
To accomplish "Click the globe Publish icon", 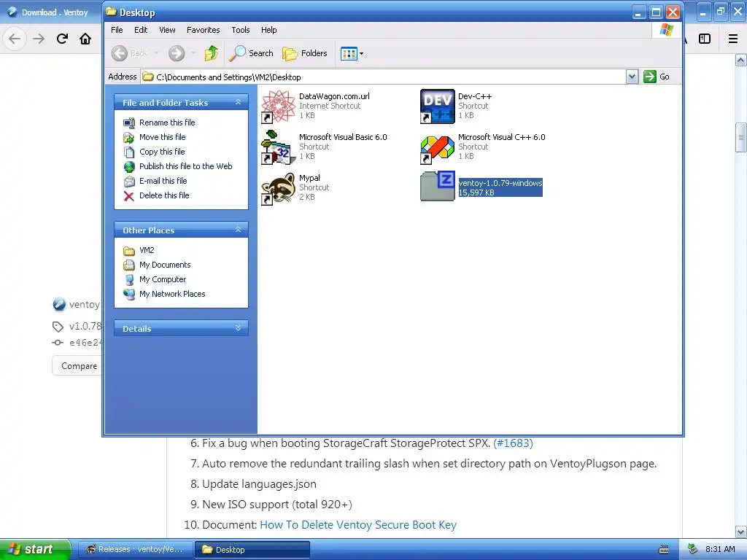I will pos(129,167).
